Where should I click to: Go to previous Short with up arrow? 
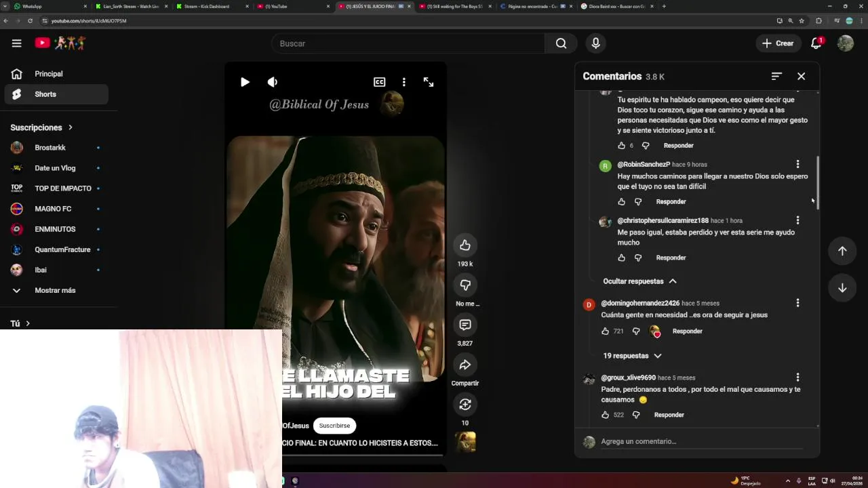842,251
